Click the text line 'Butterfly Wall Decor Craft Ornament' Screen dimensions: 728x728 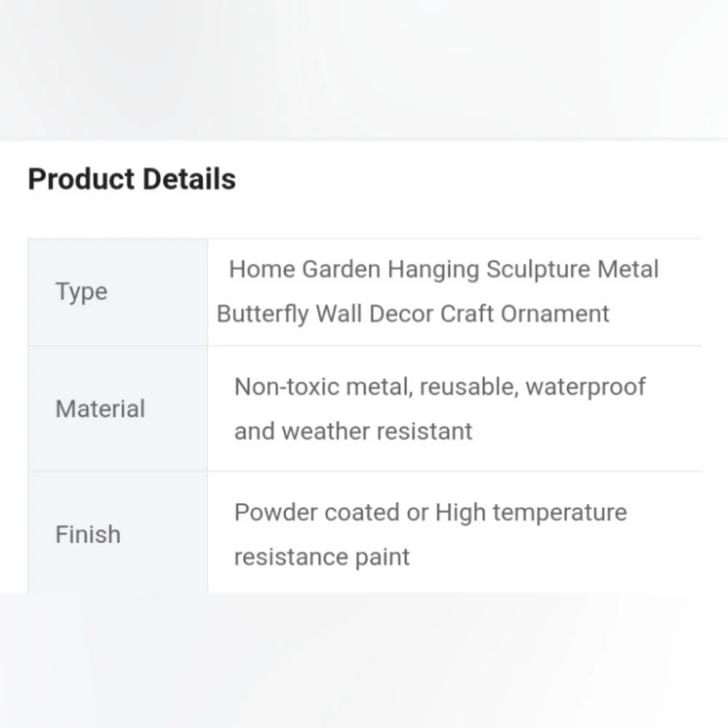(413, 314)
